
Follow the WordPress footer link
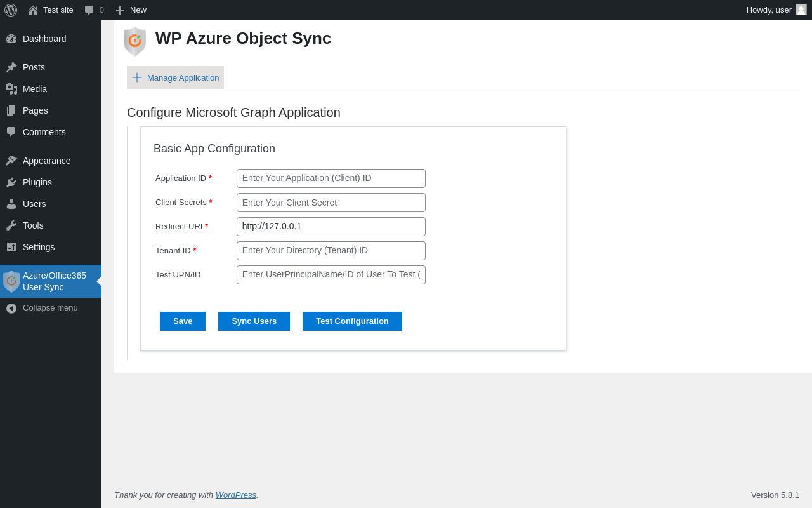[x=235, y=495]
